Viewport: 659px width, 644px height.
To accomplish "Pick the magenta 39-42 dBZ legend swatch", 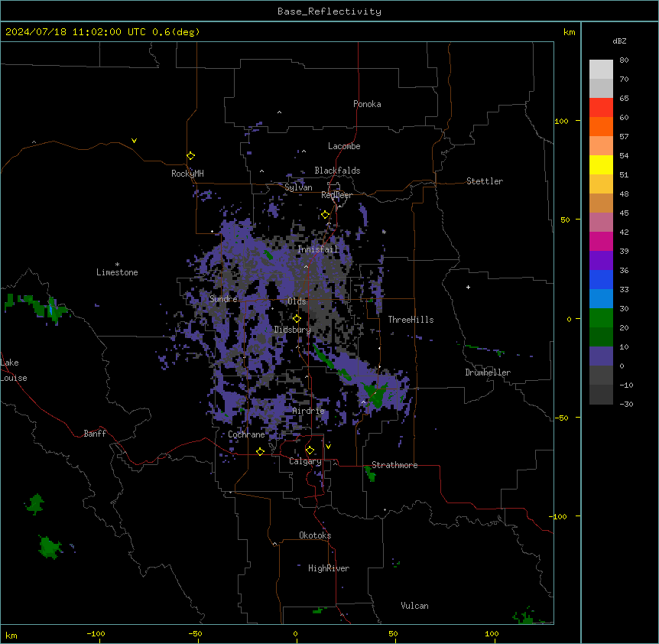I will [601, 242].
